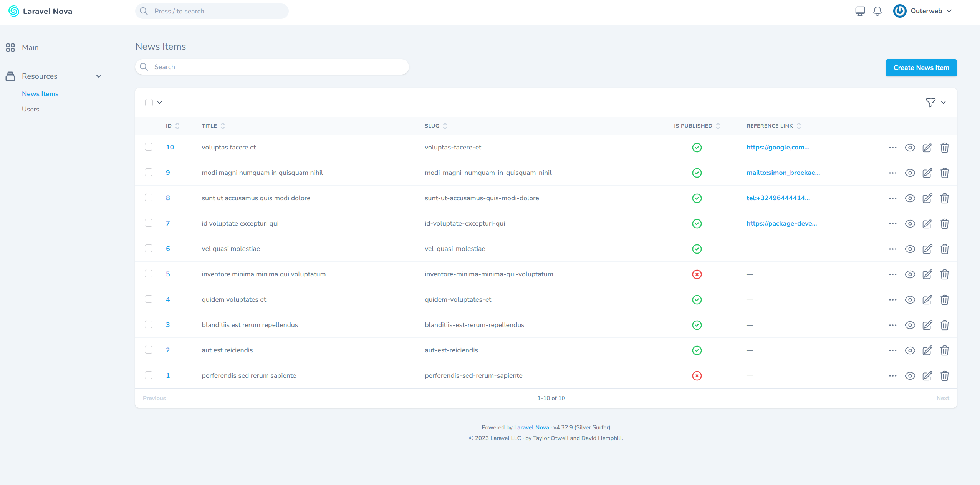Expand the bulk actions dropdown chevron
The width and height of the screenshot is (980, 485).
[160, 103]
